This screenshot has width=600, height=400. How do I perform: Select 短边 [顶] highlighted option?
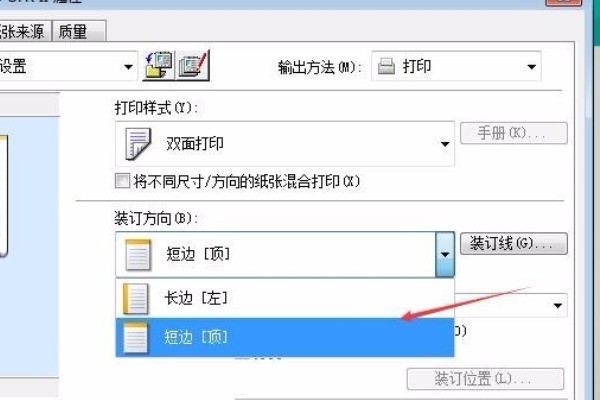[x=285, y=337]
